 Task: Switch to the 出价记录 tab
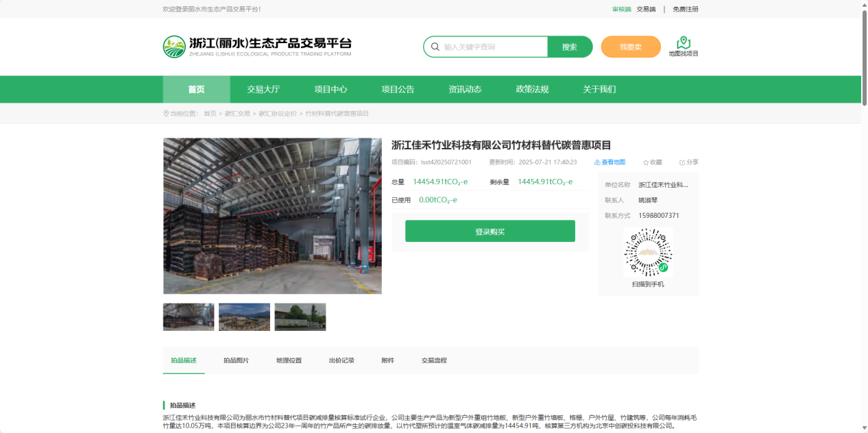pos(341,360)
